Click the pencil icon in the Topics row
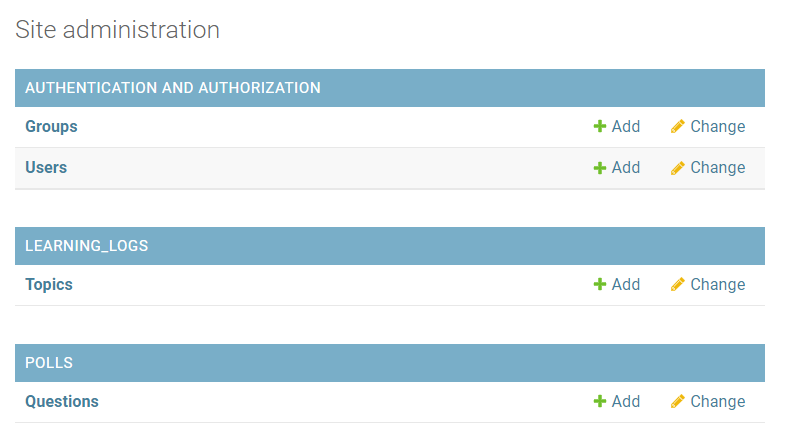This screenshot has height=440, width=788. (678, 285)
